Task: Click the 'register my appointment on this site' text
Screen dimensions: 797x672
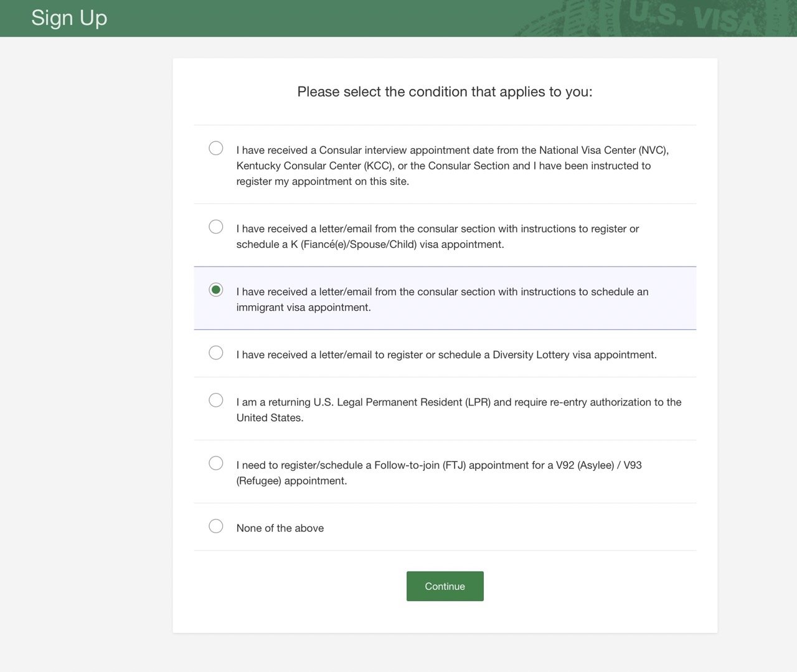Action: click(x=322, y=181)
